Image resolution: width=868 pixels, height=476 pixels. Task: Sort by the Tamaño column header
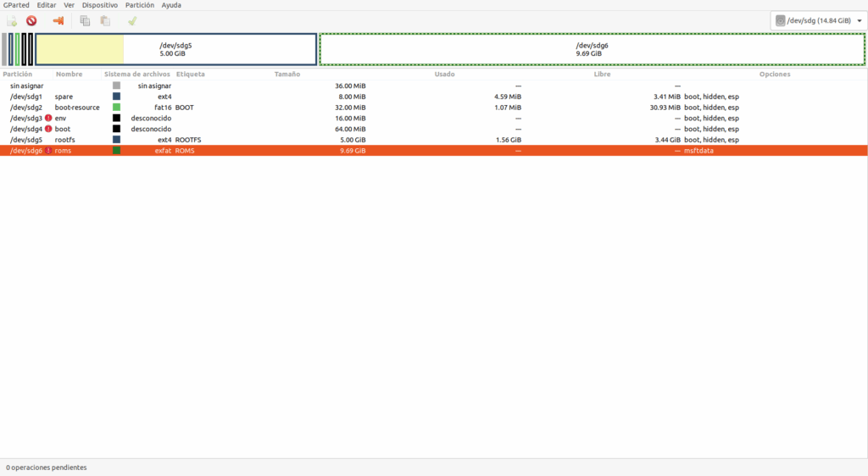click(x=287, y=75)
